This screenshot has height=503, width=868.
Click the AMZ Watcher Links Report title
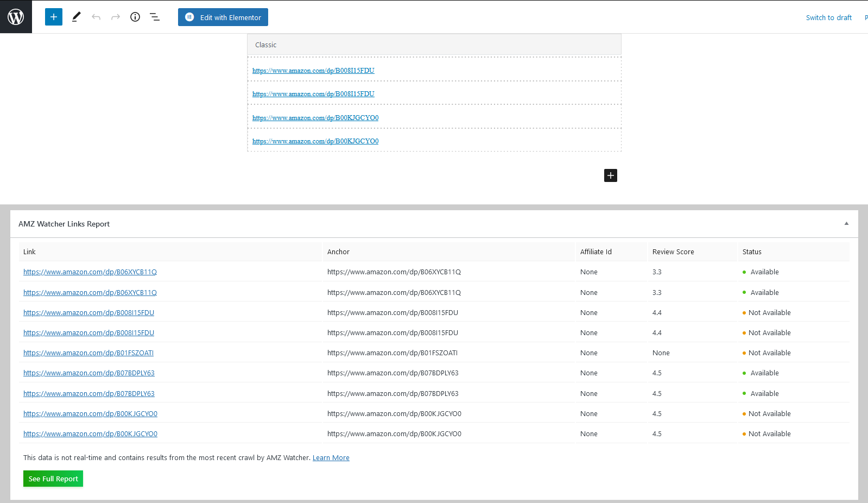(64, 224)
